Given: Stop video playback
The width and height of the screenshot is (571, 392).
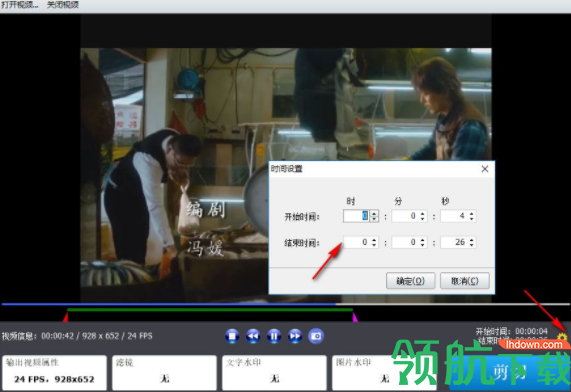Looking at the screenshot, I should pyautogui.click(x=232, y=336).
